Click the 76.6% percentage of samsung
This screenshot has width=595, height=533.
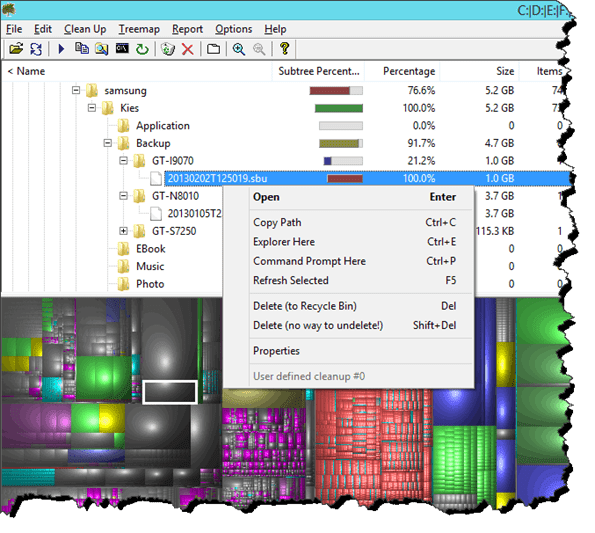[421, 90]
